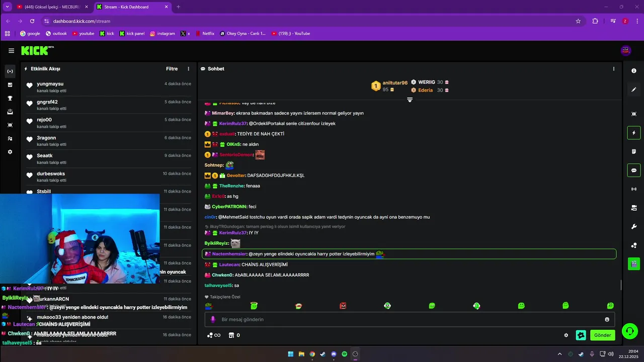Open the Netflix bookmark
Viewport: 644px width, 362px height.
[205, 34]
